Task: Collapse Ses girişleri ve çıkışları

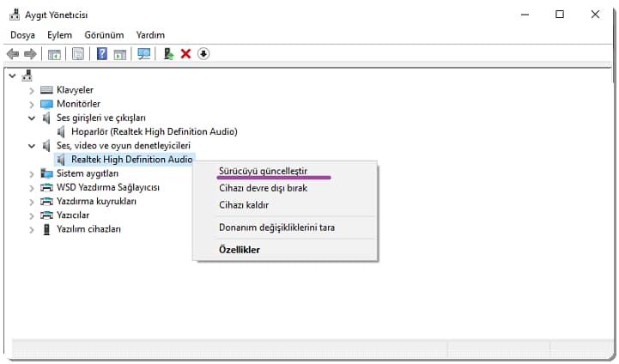Action: point(32,118)
